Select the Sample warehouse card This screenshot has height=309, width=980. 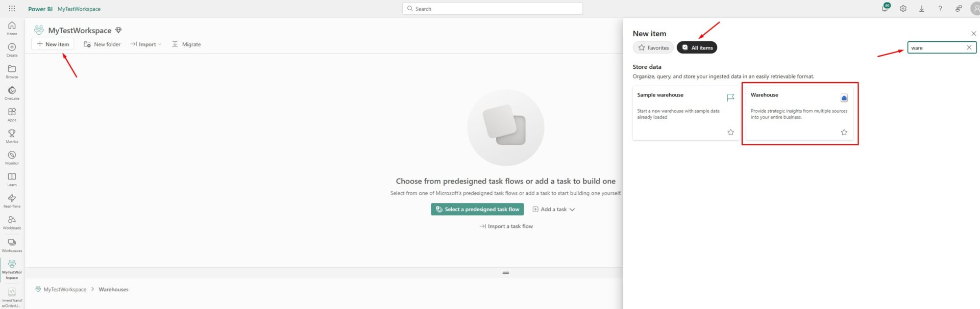coord(686,113)
